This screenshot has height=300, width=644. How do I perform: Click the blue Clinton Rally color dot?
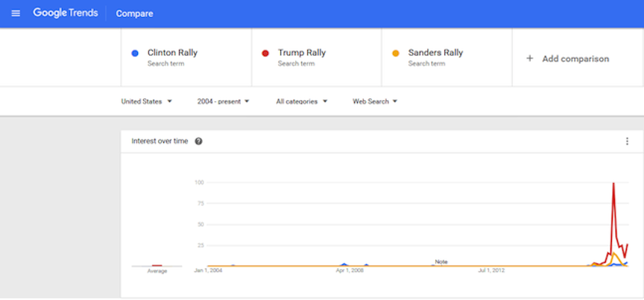[135, 53]
